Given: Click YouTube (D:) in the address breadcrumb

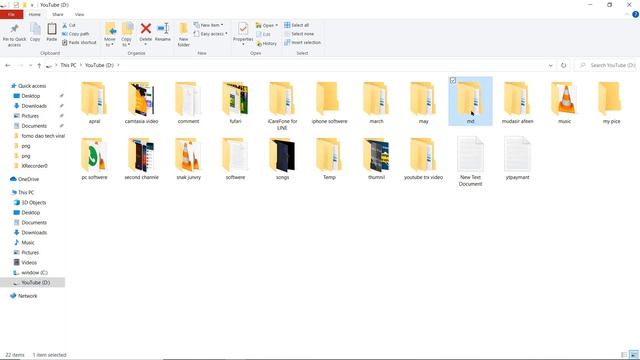Looking at the screenshot, I should [x=99, y=65].
